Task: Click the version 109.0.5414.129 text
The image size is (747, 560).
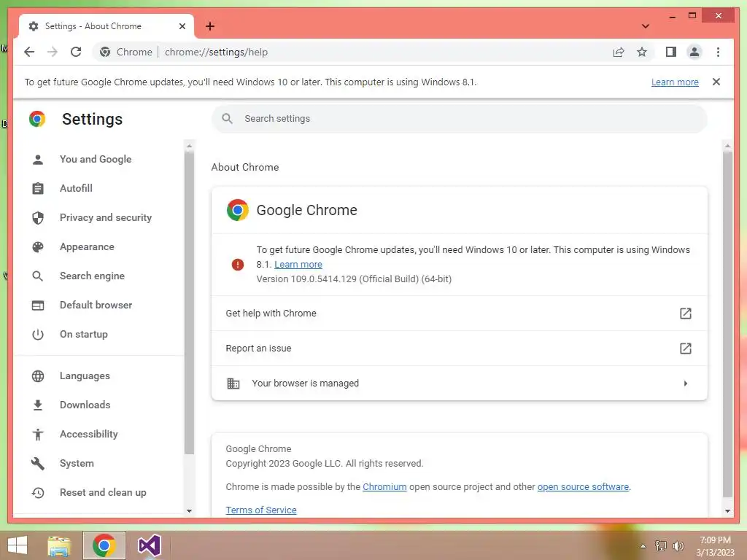Action: click(x=354, y=279)
